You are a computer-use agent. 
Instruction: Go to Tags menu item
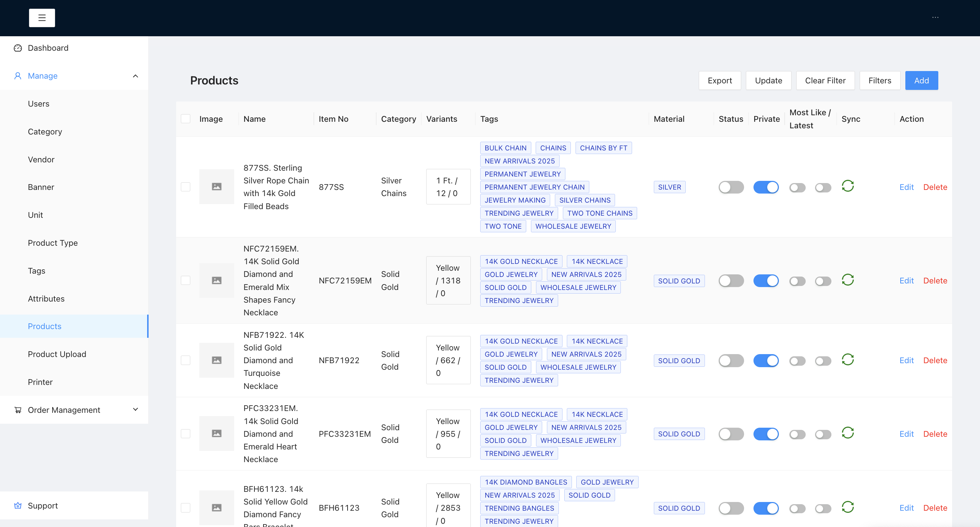37,271
